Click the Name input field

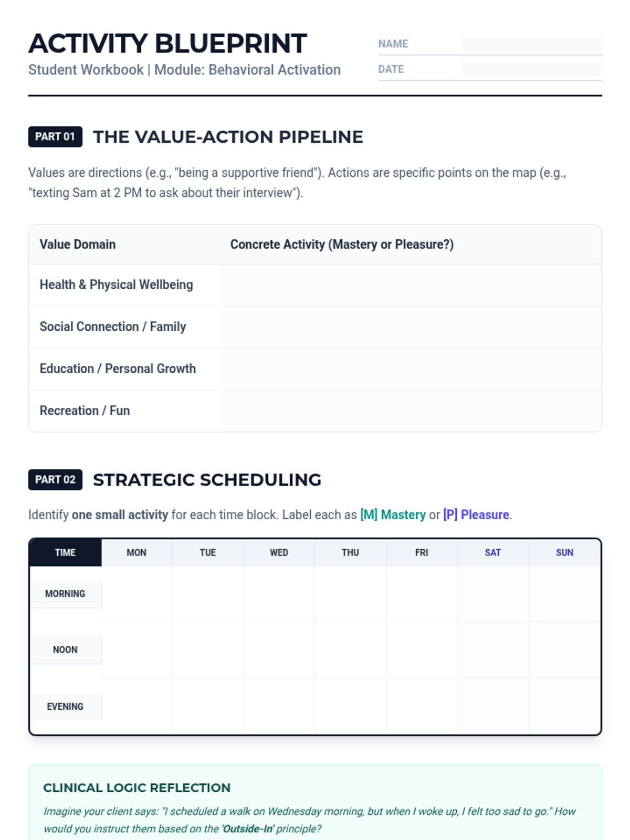[531, 44]
